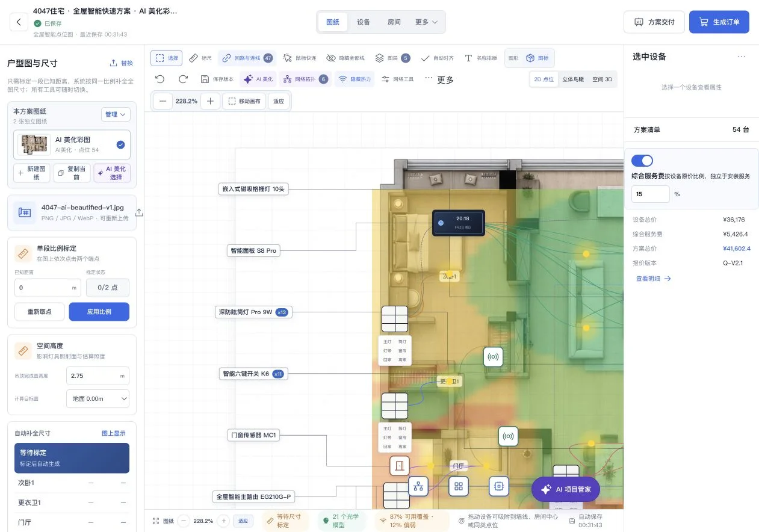The width and height of the screenshot is (759, 532).
Task: Hide all wires with 隐藏全部线
Action: 347,58
